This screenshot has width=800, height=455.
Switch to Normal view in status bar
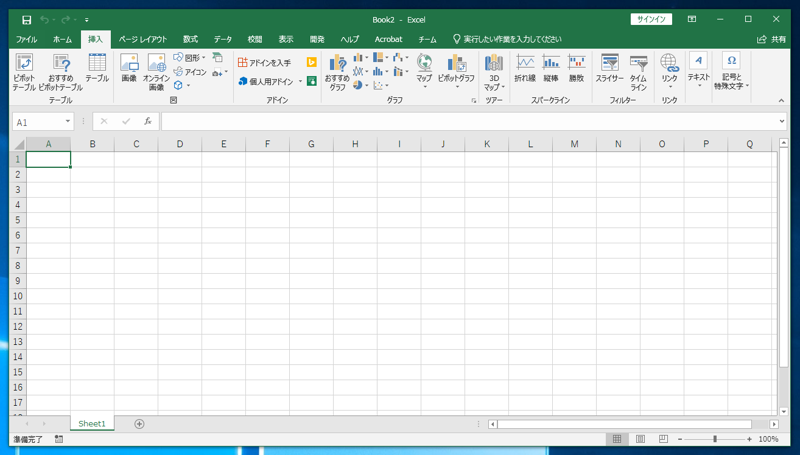(617, 439)
